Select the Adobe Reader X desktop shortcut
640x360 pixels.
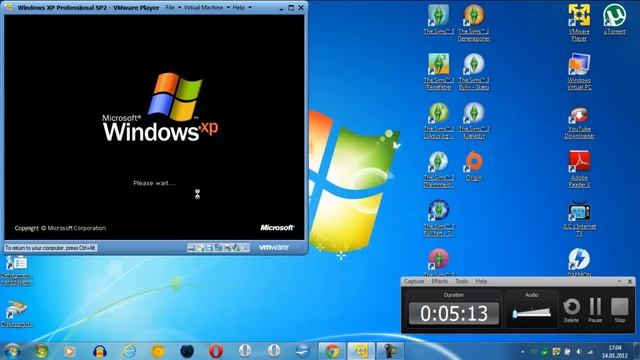(x=579, y=169)
